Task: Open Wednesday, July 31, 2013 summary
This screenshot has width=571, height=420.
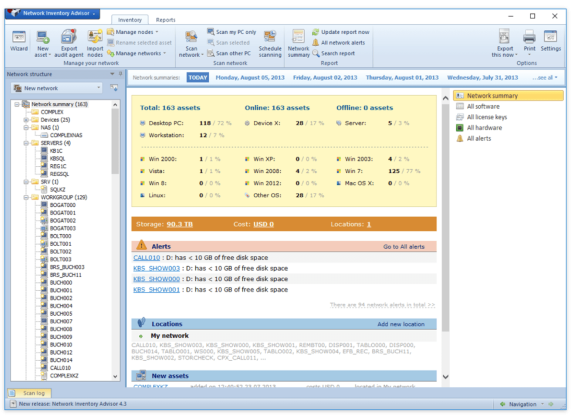Action: point(482,78)
